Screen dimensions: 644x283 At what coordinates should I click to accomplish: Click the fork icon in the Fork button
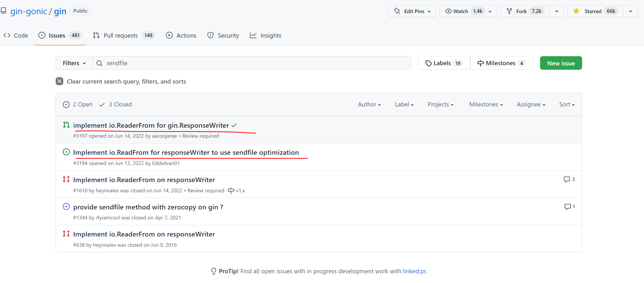coord(509,11)
